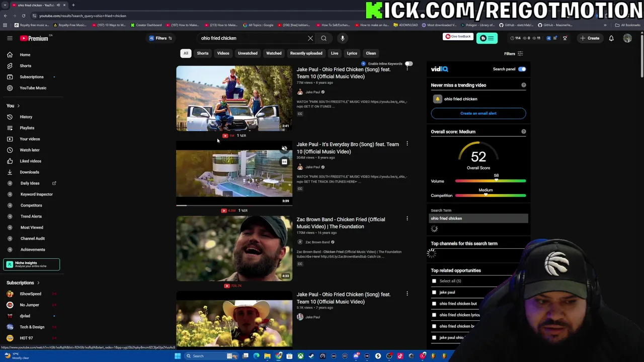This screenshot has height=362, width=644.
Task: Open the IShowSpeed subscription channel
Action: 30,294
